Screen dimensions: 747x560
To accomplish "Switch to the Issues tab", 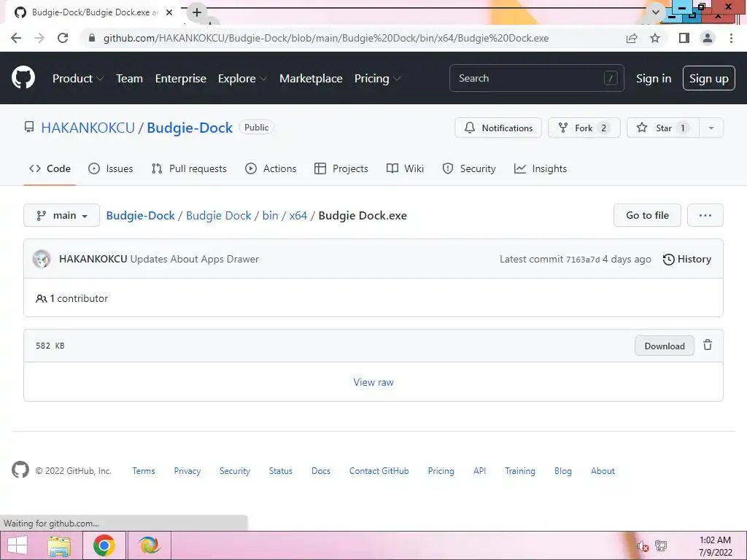I will [111, 168].
